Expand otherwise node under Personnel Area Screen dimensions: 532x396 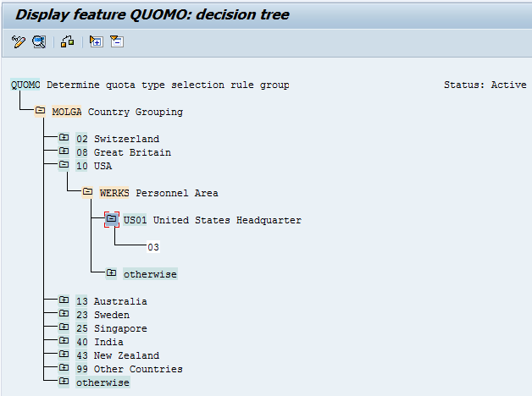click(x=111, y=274)
